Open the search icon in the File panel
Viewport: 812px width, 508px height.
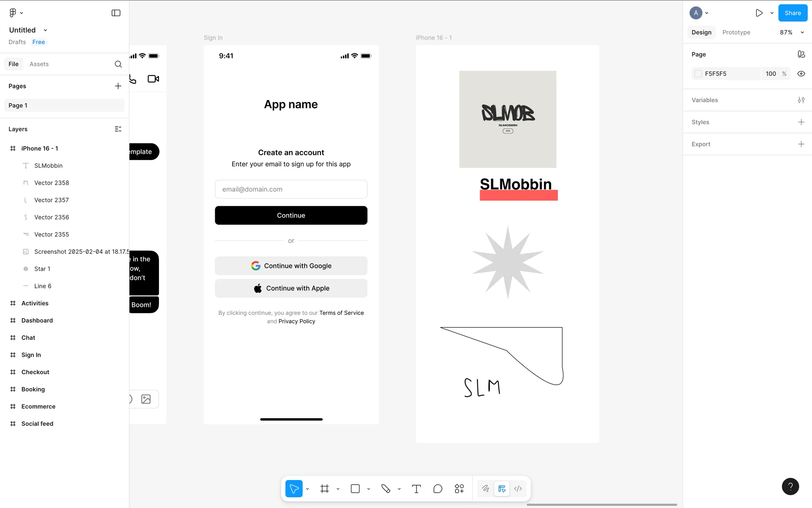pyautogui.click(x=118, y=64)
